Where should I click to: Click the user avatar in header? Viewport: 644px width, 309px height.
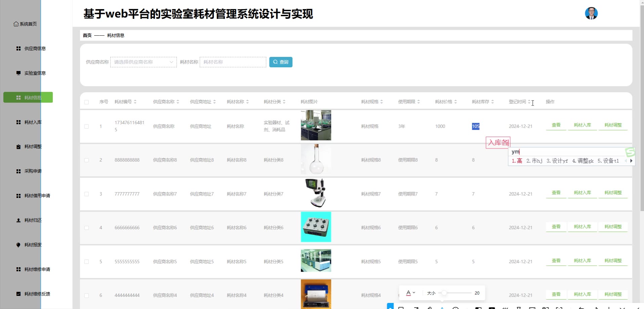coord(591,13)
